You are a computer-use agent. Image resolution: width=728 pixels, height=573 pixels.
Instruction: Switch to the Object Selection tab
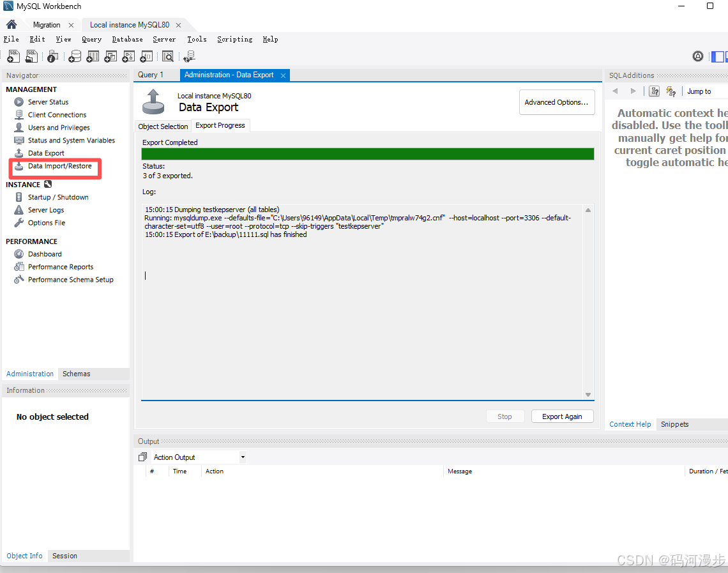163,126
